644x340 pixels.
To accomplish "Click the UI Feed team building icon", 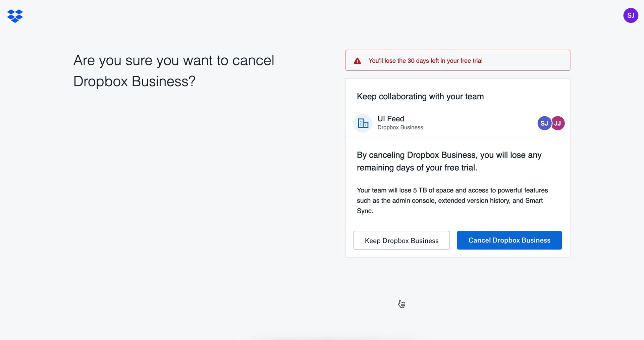I will [x=363, y=123].
